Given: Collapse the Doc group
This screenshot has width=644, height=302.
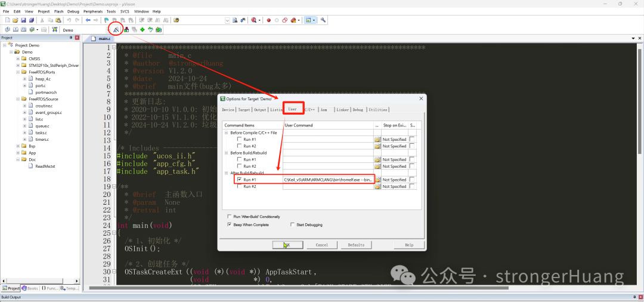Looking at the screenshot, I should click(18, 159).
